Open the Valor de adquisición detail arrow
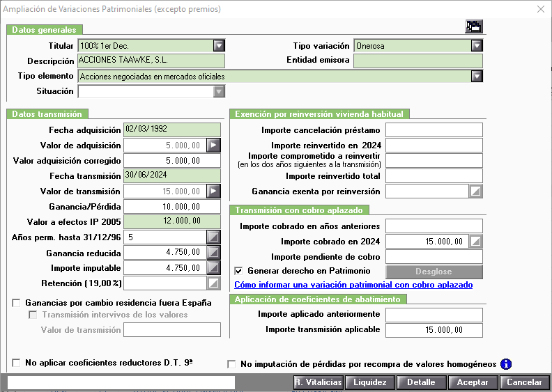Screen dimensions: 552x392 (214, 146)
